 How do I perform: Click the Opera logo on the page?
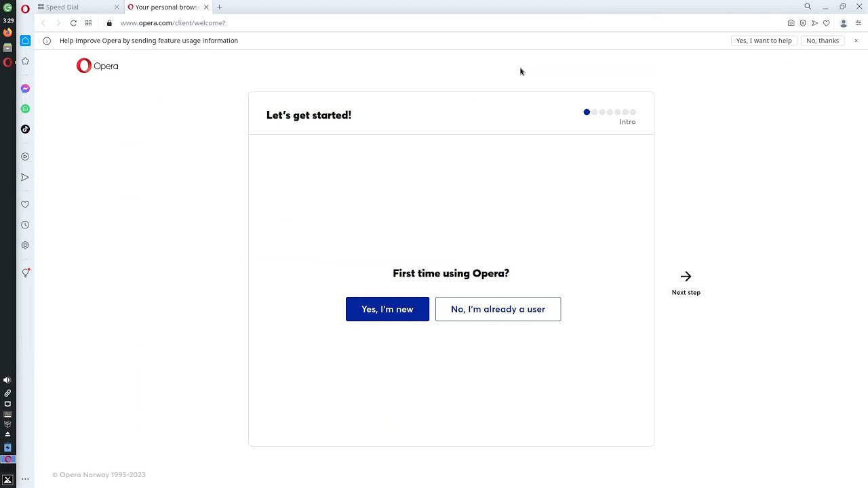point(98,66)
